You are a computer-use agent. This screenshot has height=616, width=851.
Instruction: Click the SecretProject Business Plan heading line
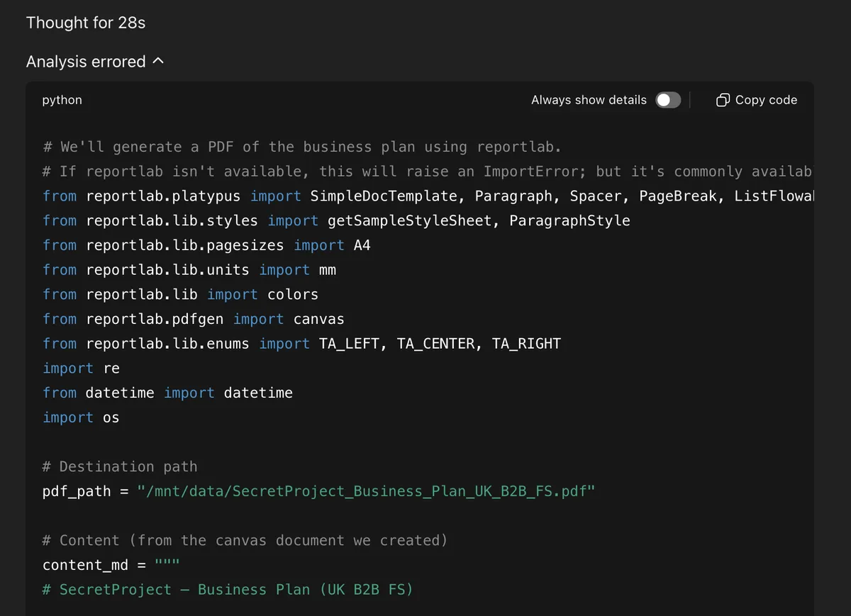coord(228,590)
